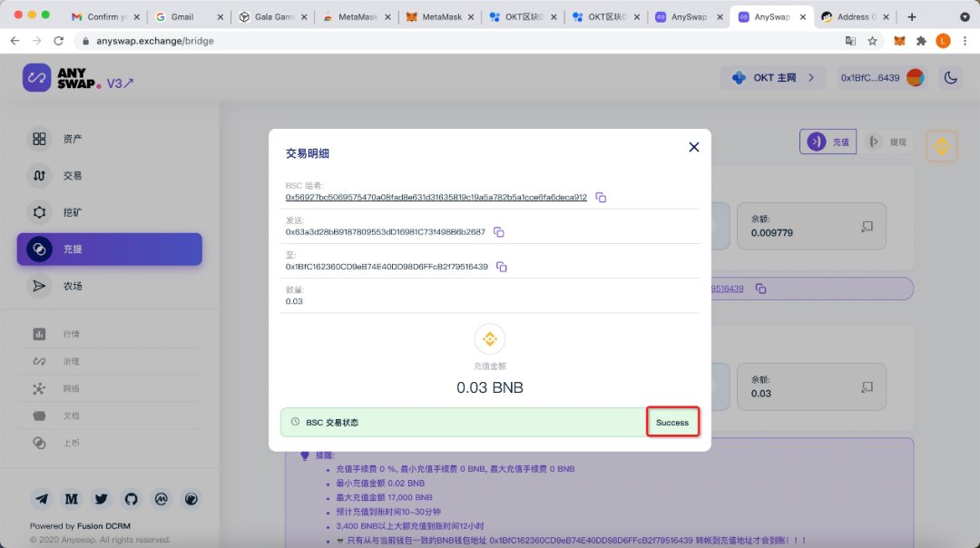Open 行情 in the sidebar
Screen dimensions: 980x548
(x=110, y=334)
